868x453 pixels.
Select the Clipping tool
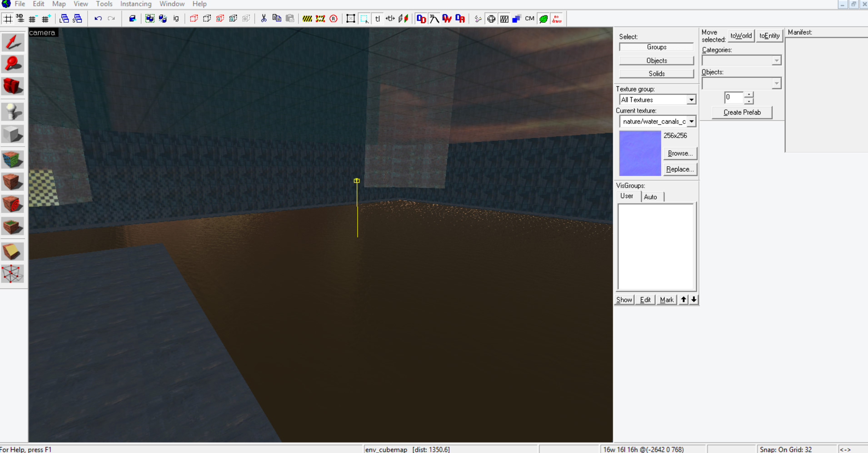point(12,251)
